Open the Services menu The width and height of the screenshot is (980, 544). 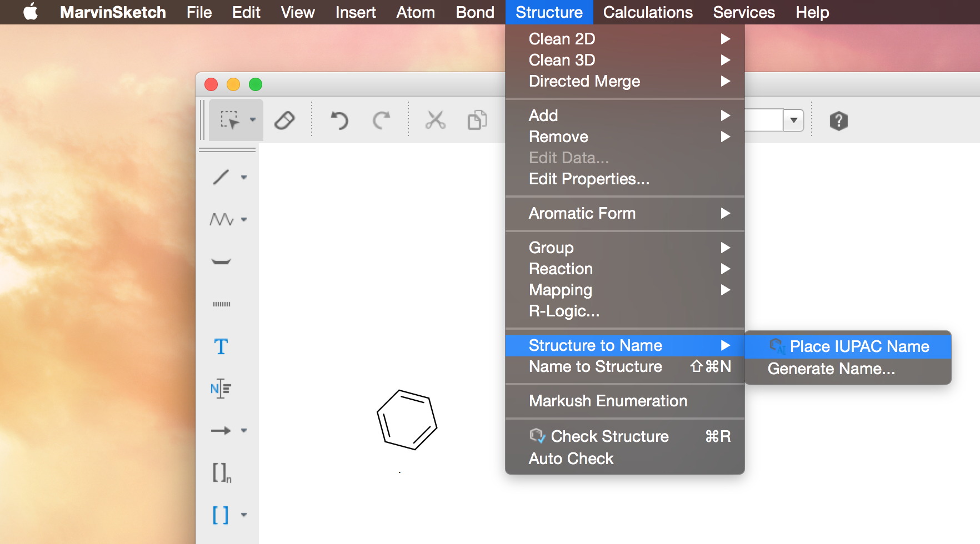pyautogui.click(x=744, y=12)
